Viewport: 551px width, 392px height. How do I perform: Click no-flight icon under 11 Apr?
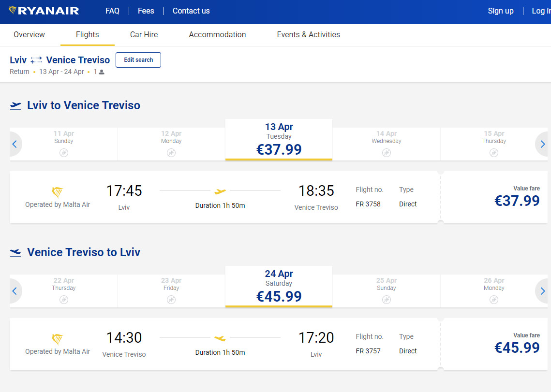(63, 153)
